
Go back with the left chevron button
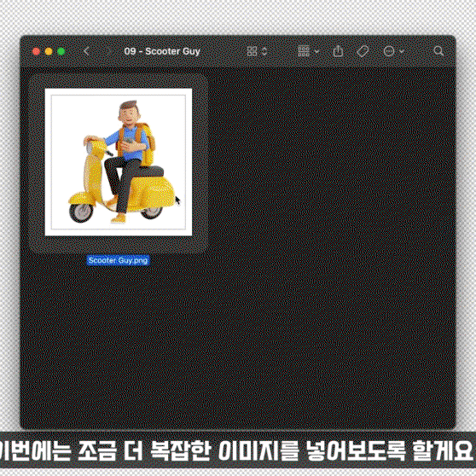(86, 51)
